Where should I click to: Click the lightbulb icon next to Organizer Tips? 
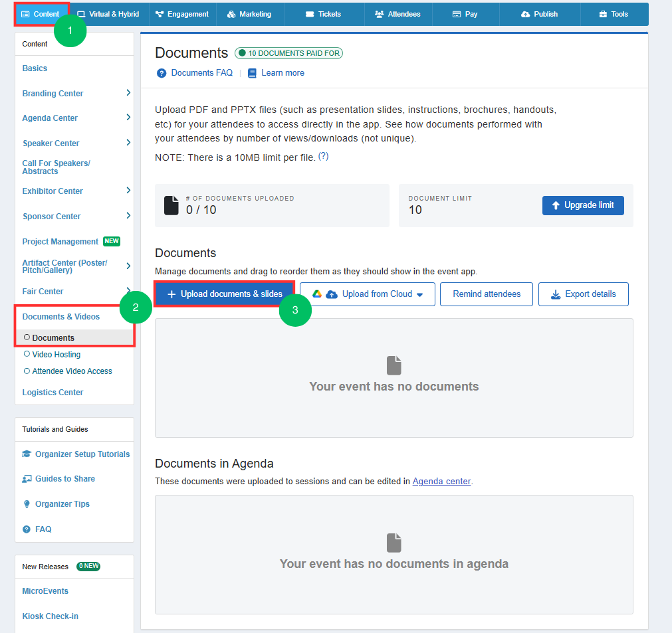pos(27,504)
